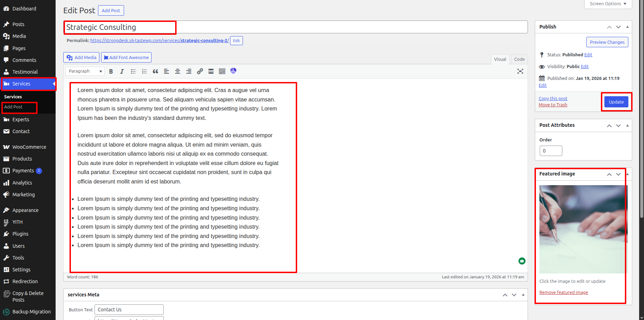Apply italic formatting

click(x=122, y=71)
